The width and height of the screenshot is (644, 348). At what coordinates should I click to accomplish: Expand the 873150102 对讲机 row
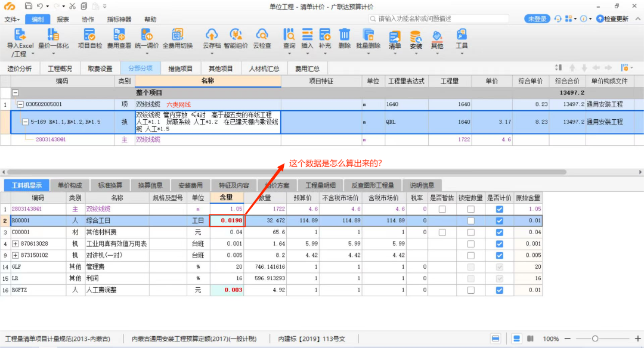click(15, 255)
